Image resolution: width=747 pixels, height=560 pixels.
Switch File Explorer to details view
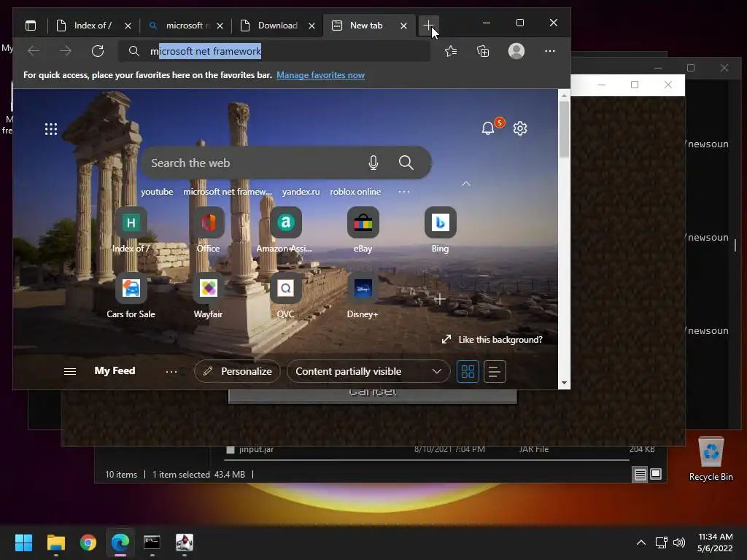[x=640, y=474]
